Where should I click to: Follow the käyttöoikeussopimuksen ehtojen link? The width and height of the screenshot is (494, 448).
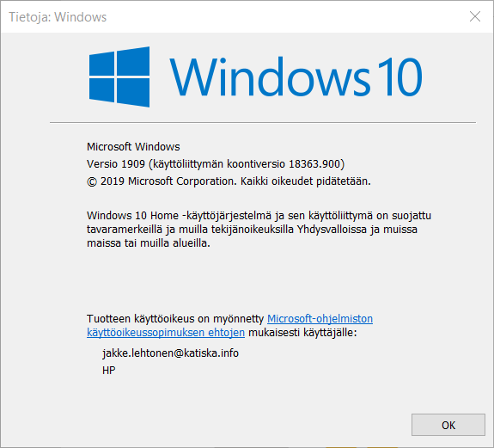166,333
